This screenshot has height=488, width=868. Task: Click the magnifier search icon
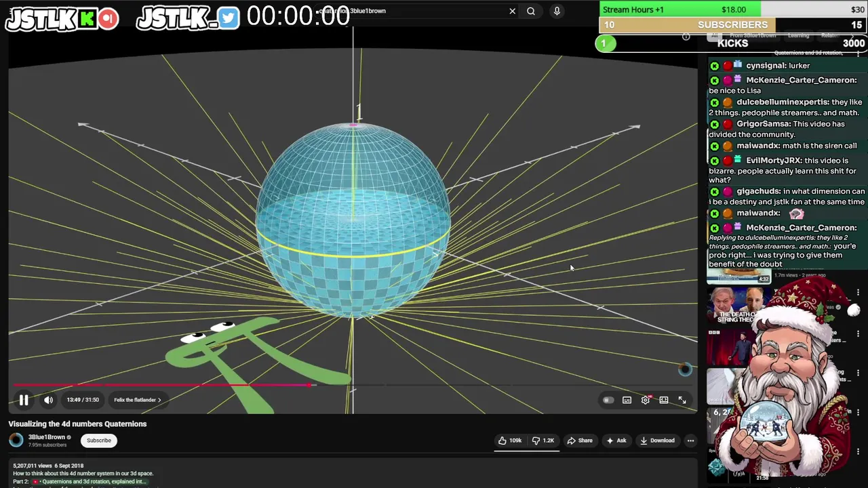tap(531, 11)
